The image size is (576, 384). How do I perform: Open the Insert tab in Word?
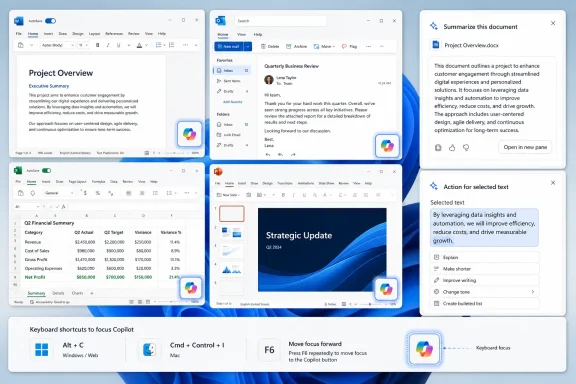48,33
